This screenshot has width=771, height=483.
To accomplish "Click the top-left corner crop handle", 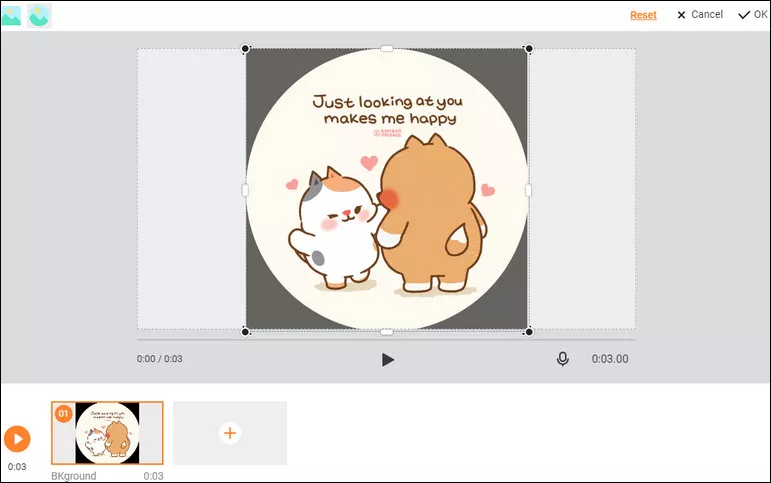I will point(245,49).
